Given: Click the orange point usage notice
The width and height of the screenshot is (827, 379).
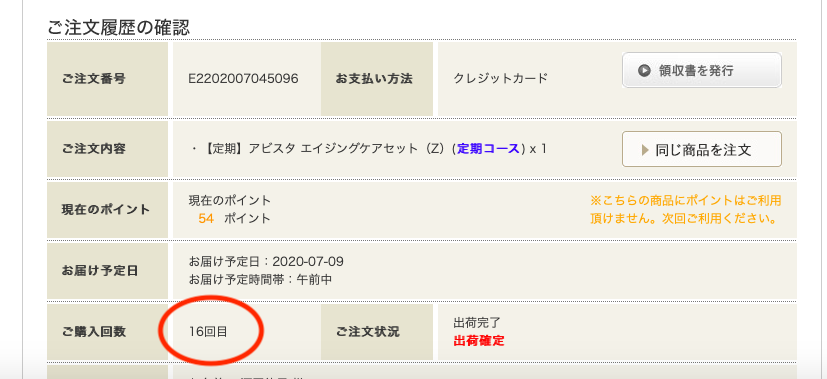Looking at the screenshot, I should [686, 209].
